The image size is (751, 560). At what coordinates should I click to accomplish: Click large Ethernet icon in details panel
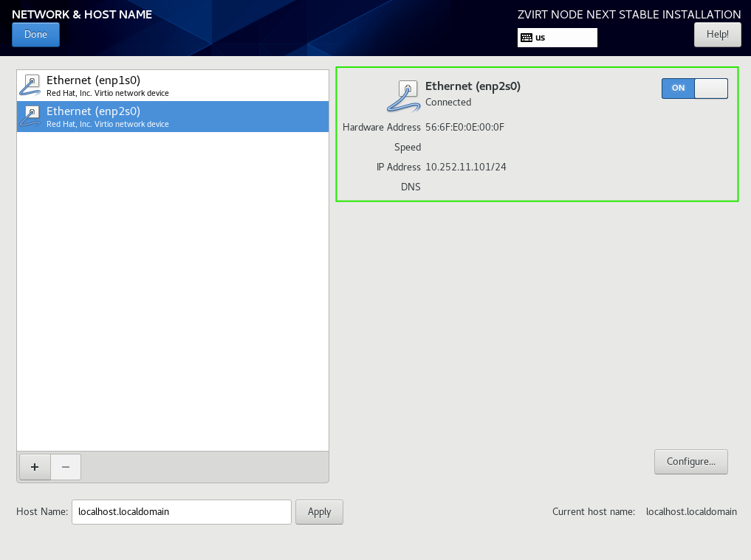pyautogui.click(x=404, y=96)
